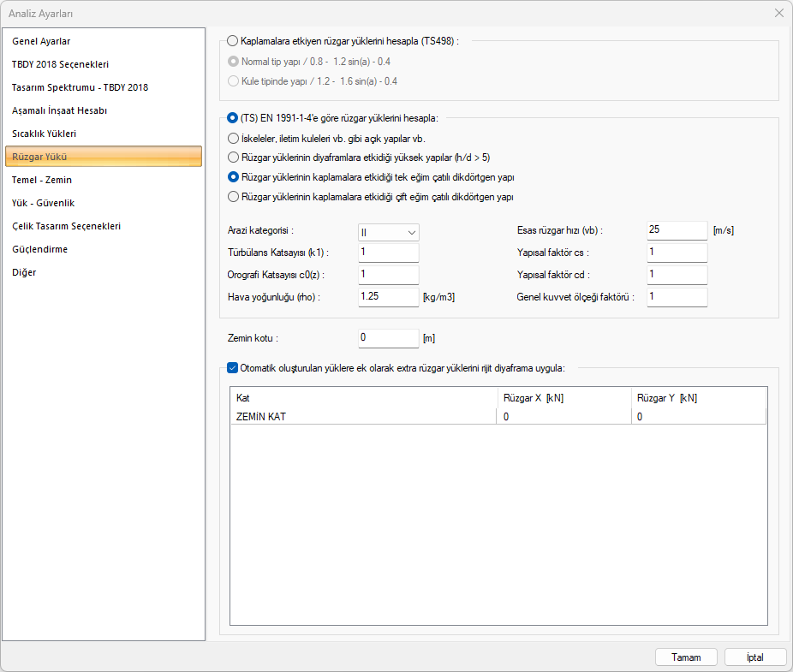Choose İskeleler, iletim kuleleri open structures option
Screen dimensions: 793x672
click(233, 138)
